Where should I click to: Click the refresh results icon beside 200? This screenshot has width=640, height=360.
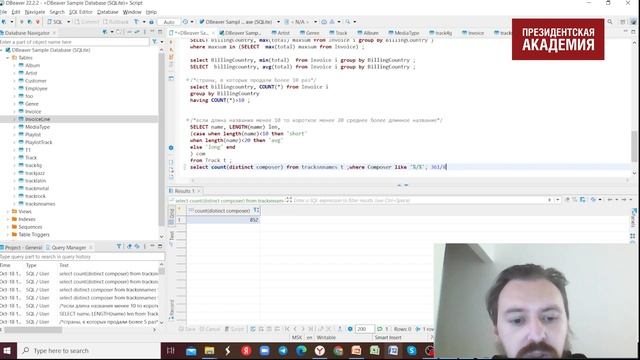[380, 329]
